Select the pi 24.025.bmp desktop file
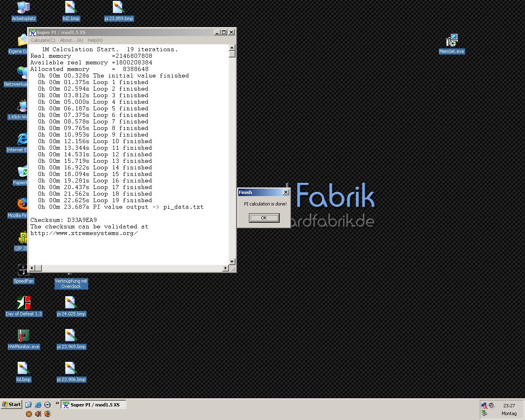The height and width of the screenshot is (420, 525). pyautogui.click(x=71, y=306)
